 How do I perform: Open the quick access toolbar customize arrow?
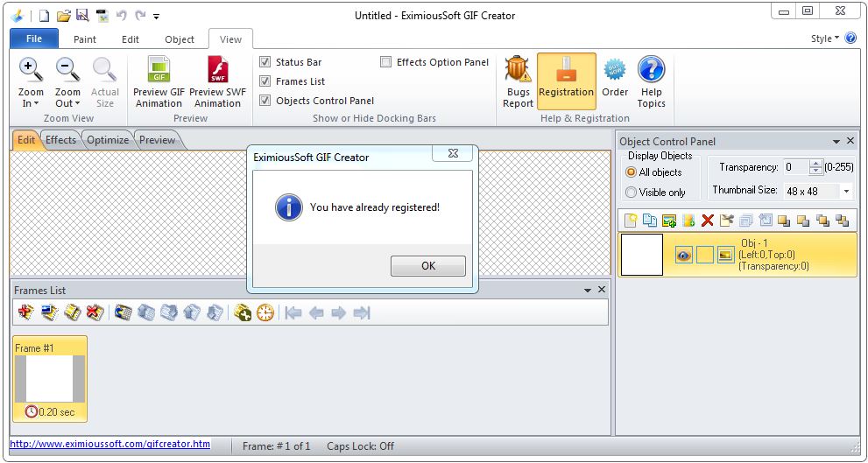click(157, 17)
